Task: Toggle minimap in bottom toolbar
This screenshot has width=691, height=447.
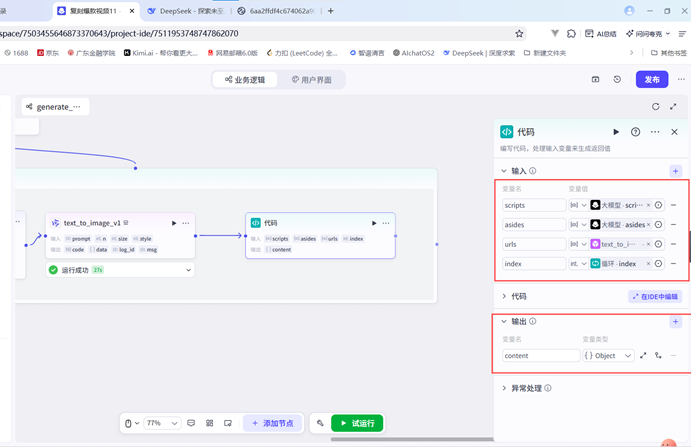Action: click(x=228, y=423)
